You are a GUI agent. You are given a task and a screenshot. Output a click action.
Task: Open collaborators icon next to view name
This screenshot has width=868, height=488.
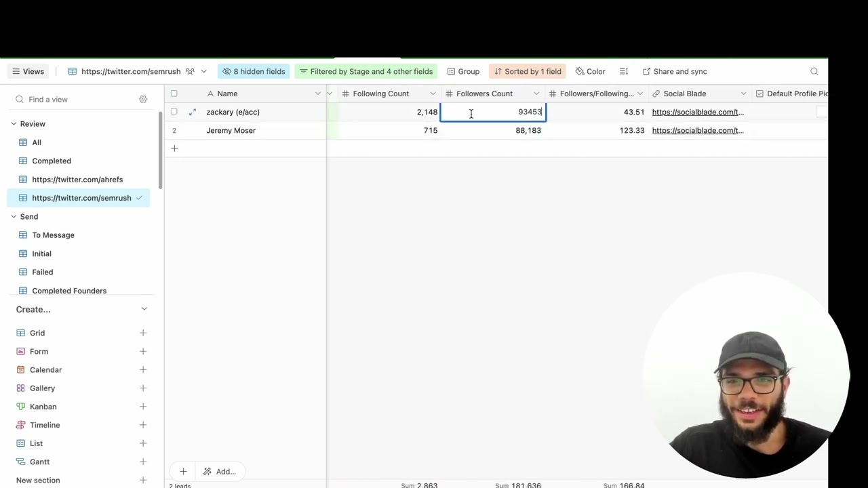click(x=190, y=71)
